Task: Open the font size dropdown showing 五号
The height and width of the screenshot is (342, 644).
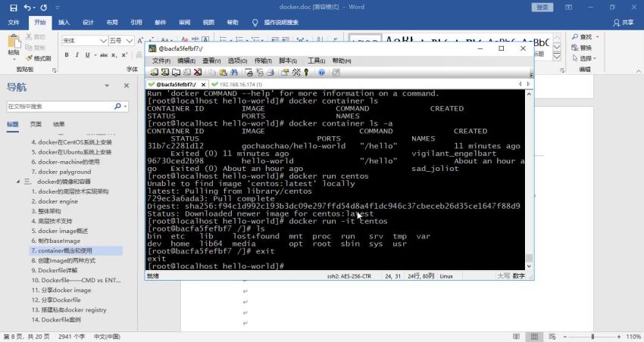Action: (x=130, y=41)
